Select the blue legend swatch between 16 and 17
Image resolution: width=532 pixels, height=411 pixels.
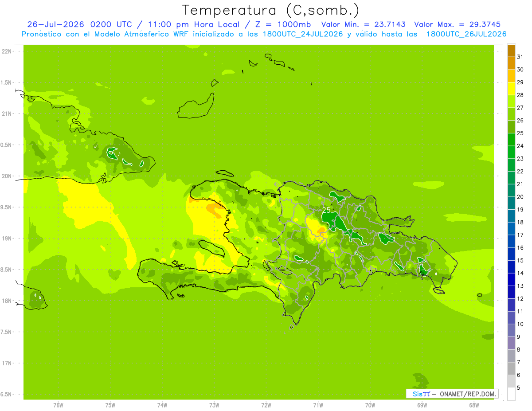pyautogui.click(x=511, y=241)
